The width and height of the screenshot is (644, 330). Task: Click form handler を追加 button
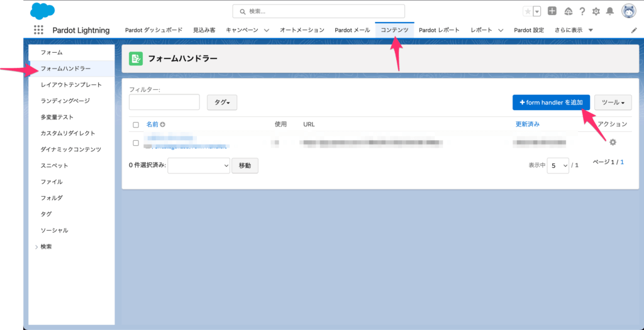pos(551,102)
